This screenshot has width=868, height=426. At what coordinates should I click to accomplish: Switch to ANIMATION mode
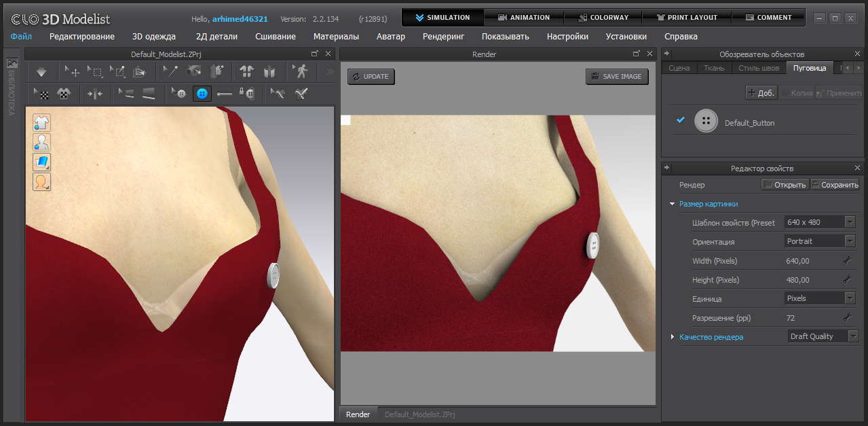click(523, 18)
